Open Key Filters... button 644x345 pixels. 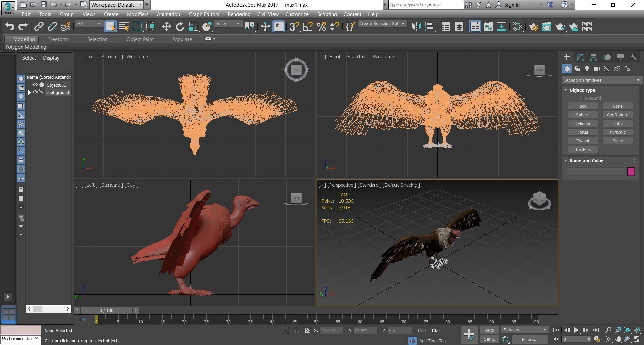(530, 339)
